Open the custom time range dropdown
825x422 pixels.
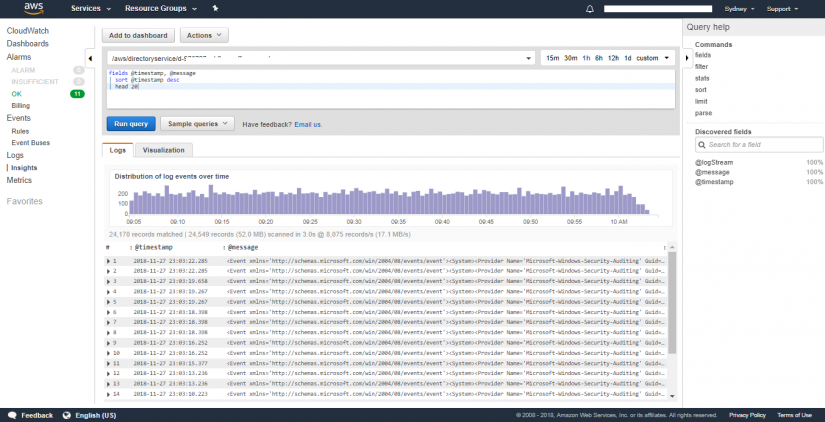(652, 58)
